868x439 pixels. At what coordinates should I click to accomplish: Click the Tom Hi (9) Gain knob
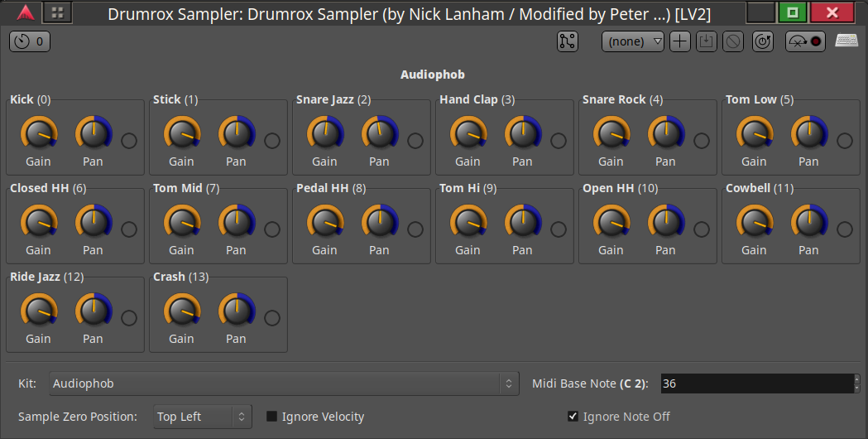coord(468,222)
